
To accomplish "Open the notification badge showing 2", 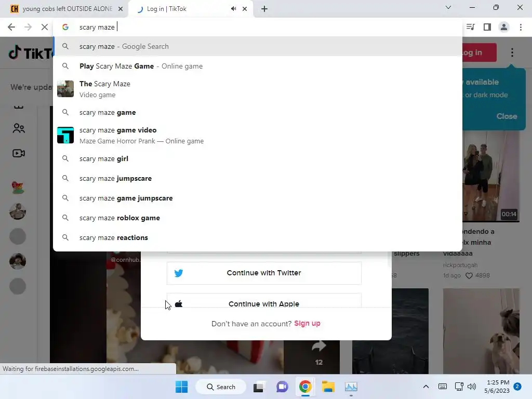I will 517,387.
